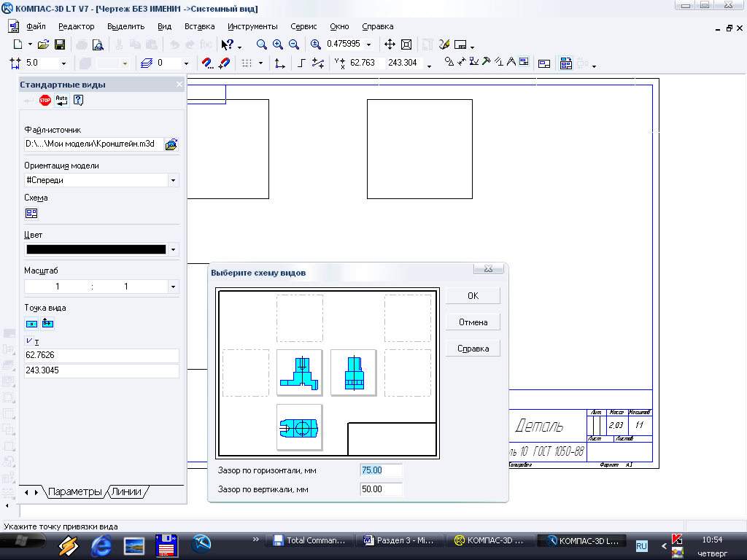Screen dimensions: 747x560
Task: Open the zoom factor dropdown
Action: 368,44
